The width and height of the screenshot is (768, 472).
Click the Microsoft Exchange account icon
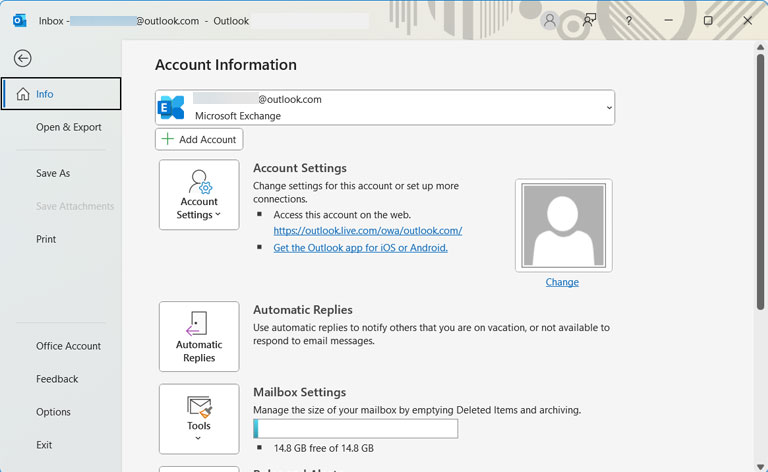tap(171, 107)
